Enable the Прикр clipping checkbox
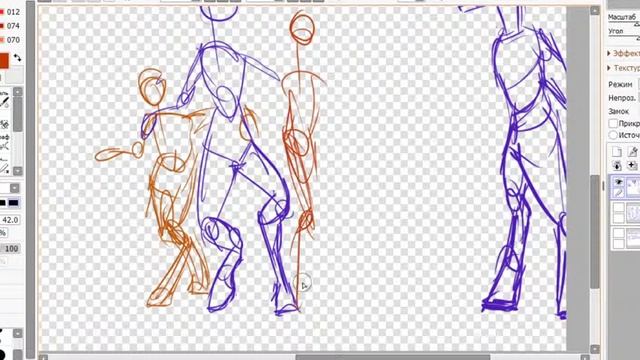 (613, 123)
